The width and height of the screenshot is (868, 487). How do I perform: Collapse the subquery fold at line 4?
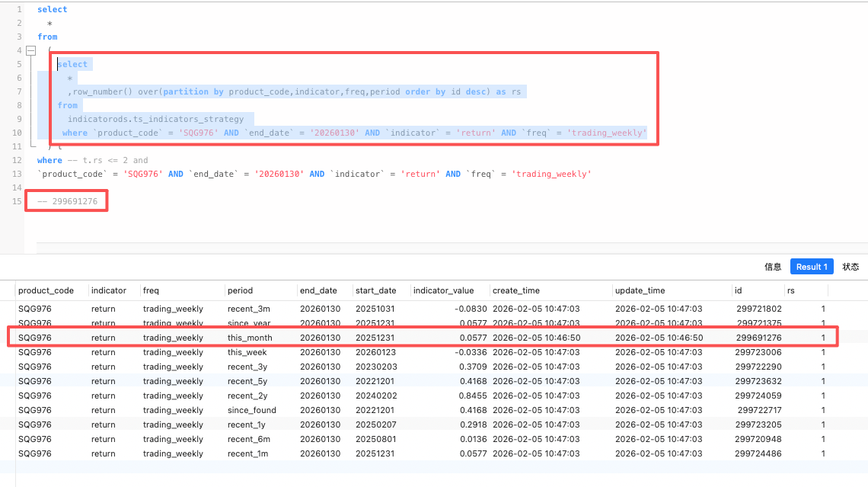pos(30,50)
